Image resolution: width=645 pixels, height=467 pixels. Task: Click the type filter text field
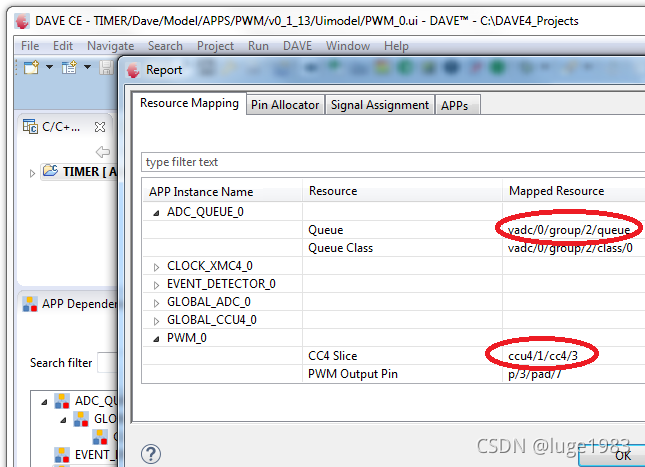(393, 162)
